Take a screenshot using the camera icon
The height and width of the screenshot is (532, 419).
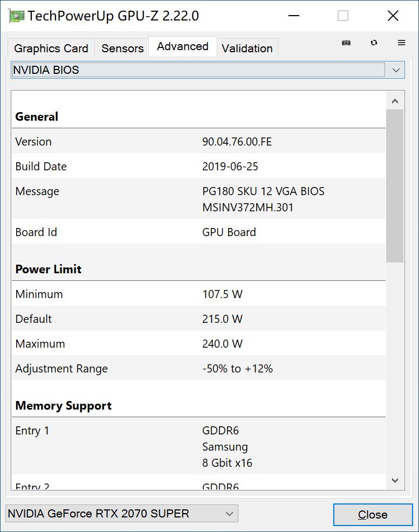click(x=346, y=42)
